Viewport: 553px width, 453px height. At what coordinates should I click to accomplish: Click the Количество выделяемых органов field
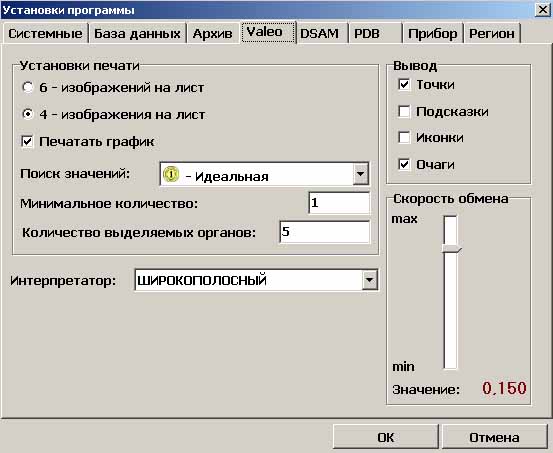point(324,232)
